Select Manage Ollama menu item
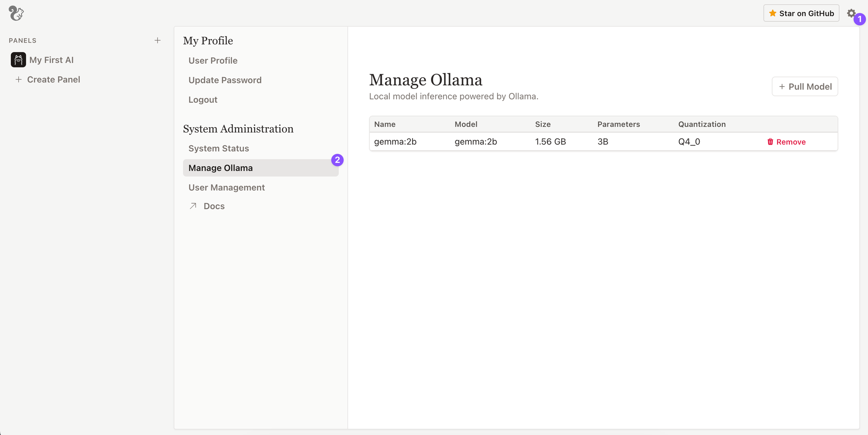This screenshot has width=868, height=435. (260, 168)
